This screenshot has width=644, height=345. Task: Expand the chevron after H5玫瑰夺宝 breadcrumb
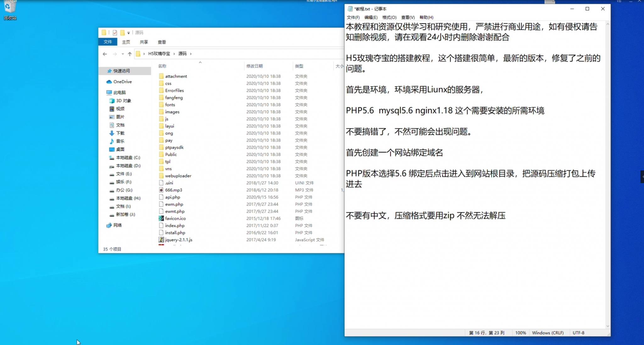tap(174, 54)
